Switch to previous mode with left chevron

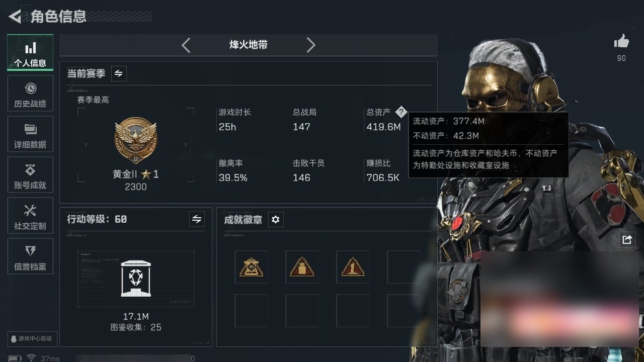point(186,45)
